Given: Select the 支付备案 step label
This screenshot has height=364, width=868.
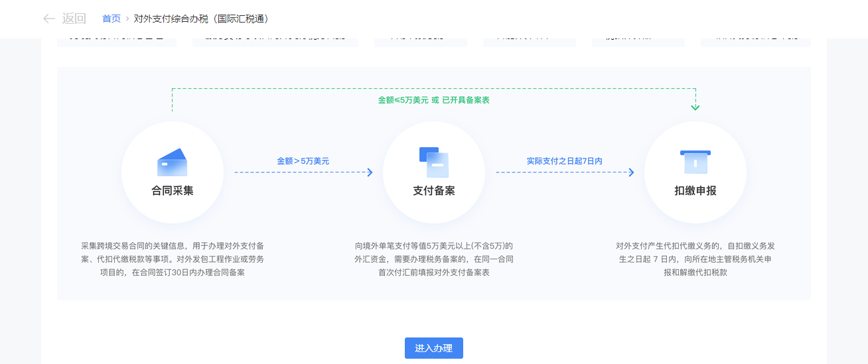Looking at the screenshot, I should (x=434, y=191).
